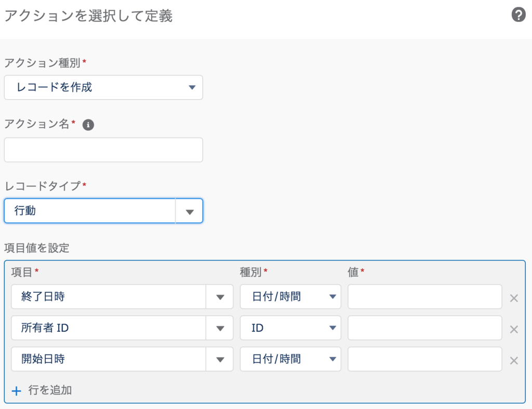
Task: Click the 値 input for 開始日時
Action: (425, 359)
